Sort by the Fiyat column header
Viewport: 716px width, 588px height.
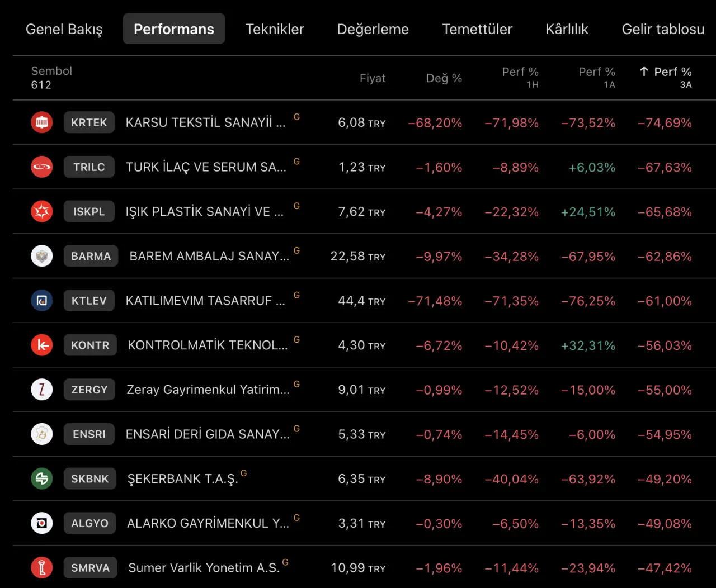(373, 78)
